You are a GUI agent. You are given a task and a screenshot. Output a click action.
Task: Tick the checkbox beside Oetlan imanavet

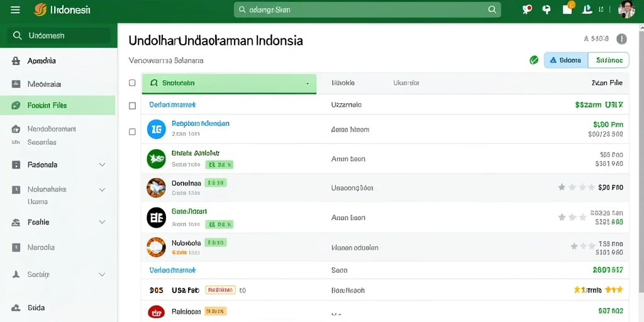132,106
